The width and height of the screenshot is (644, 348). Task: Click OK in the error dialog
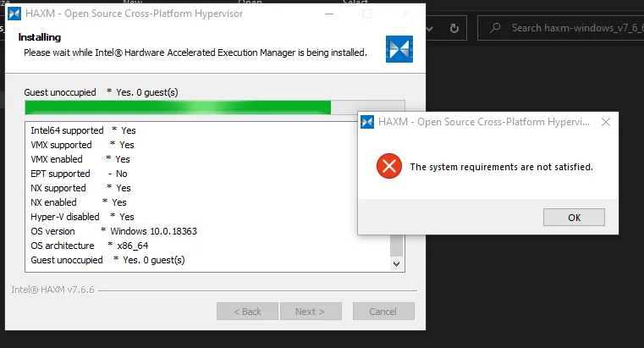pyautogui.click(x=574, y=218)
